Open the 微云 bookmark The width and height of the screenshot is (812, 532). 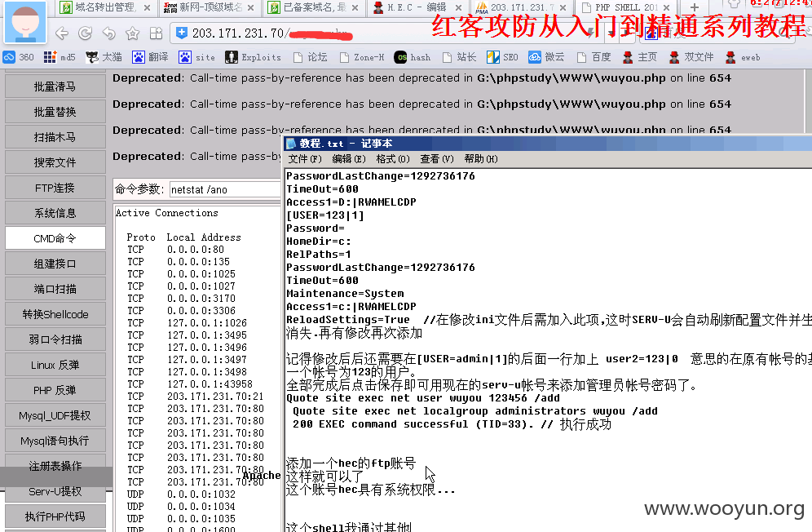pyautogui.click(x=546, y=57)
